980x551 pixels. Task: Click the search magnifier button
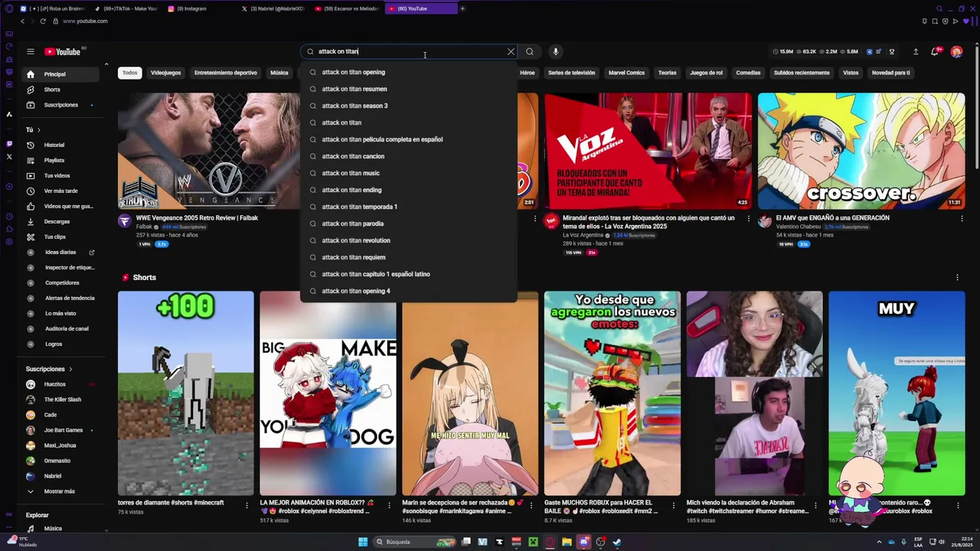pyautogui.click(x=530, y=51)
